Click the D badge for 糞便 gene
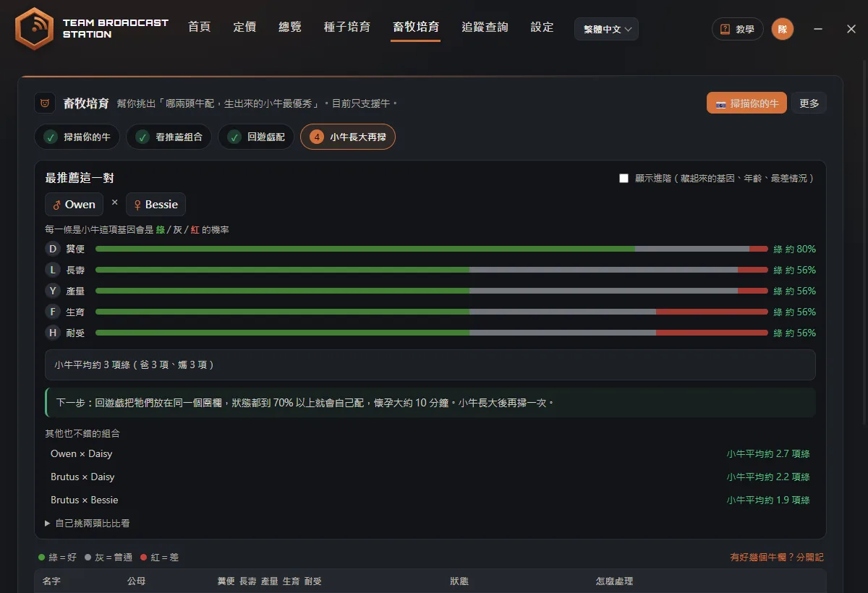868x593 pixels. coord(52,249)
